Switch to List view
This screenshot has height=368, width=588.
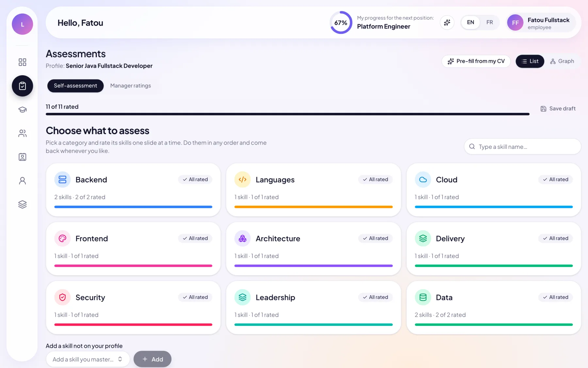[530, 61]
